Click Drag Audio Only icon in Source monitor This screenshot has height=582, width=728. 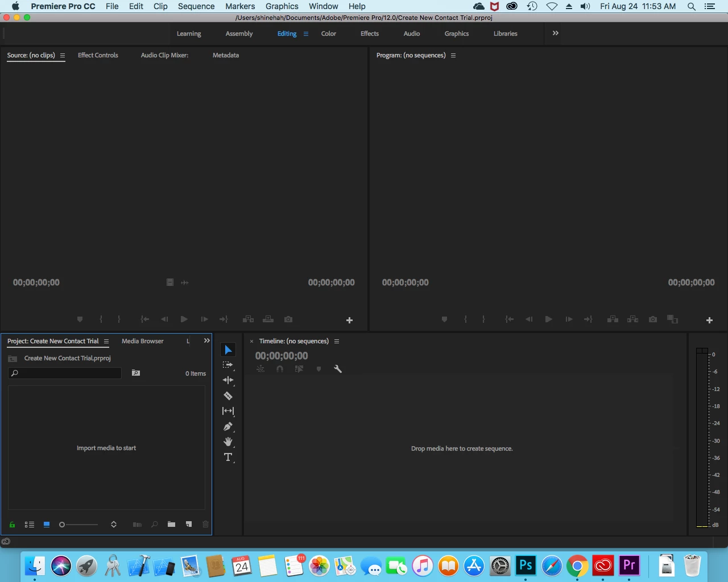tap(184, 282)
